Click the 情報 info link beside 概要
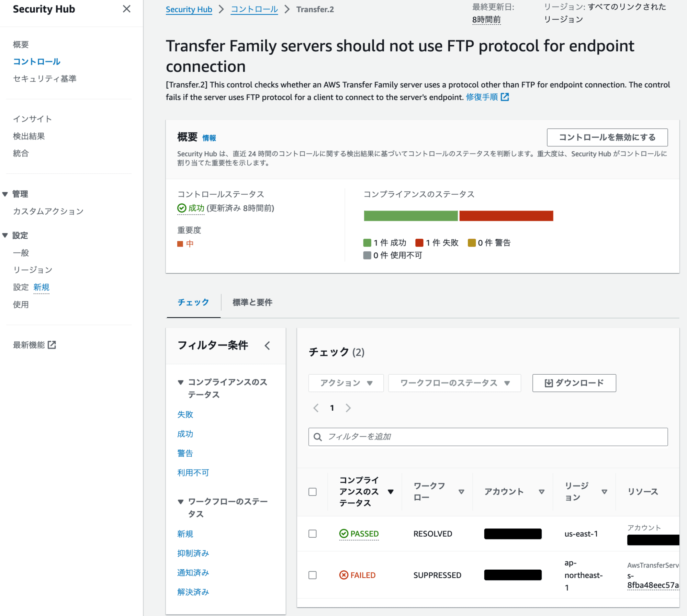This screenshot has width=687, height=616. (x=209, y=138)
